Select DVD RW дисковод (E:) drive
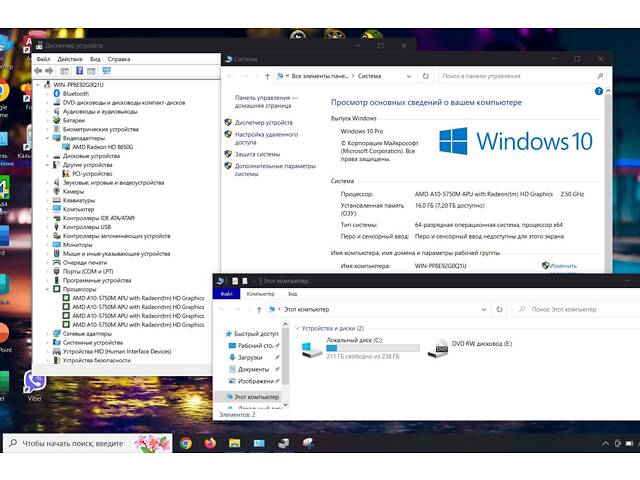This screenshot has height=480, width=640. point(469,347)
